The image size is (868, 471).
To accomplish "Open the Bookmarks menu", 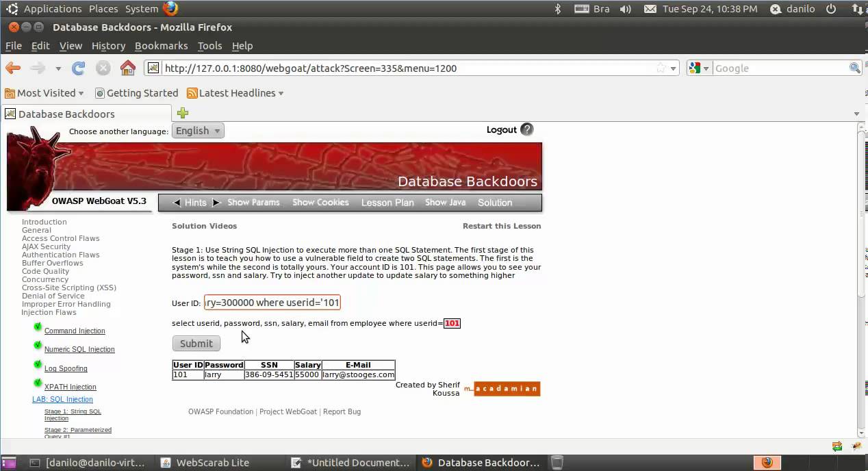I will [x=161, y=46].
